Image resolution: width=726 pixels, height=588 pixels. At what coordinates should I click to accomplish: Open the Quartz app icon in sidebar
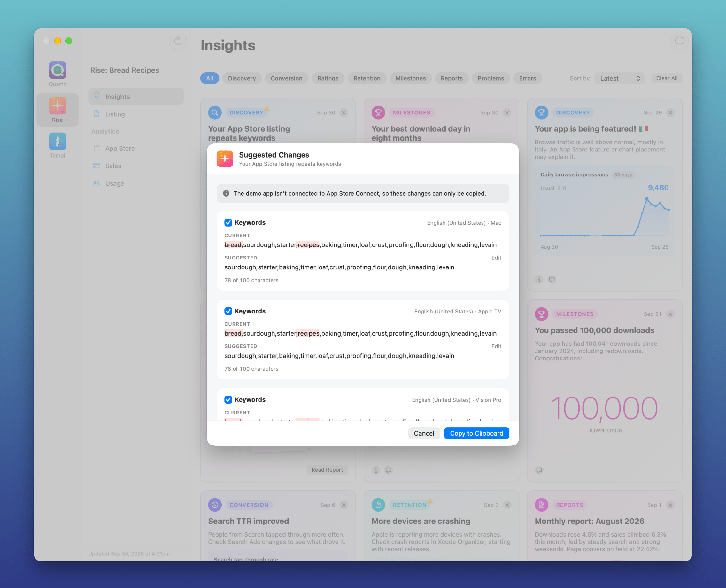click(x=57, y=70)
